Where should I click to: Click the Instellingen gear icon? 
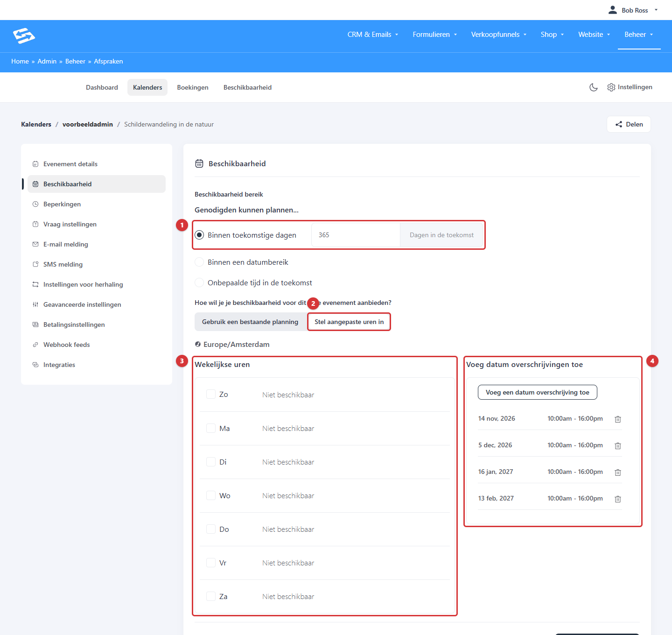611,87
